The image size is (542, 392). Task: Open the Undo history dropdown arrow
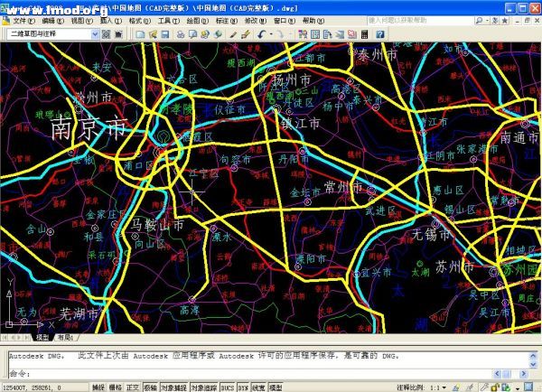click(269, 34)
